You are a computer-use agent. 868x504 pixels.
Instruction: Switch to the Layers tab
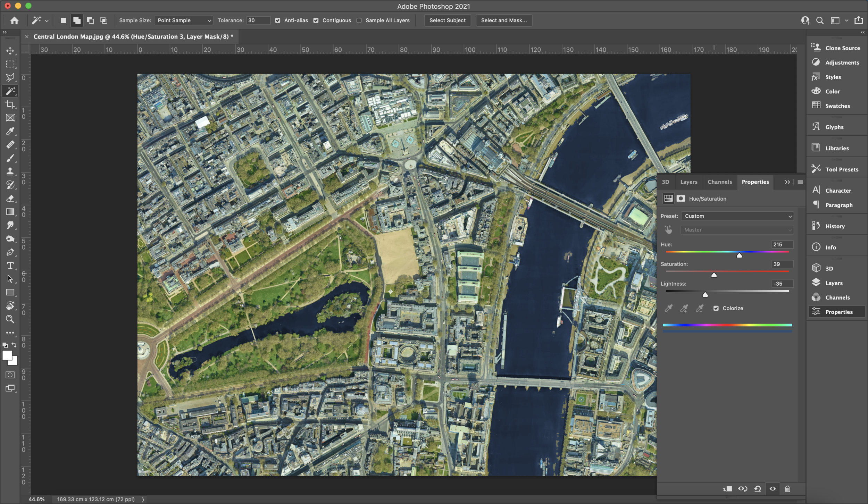click(688, 182)
